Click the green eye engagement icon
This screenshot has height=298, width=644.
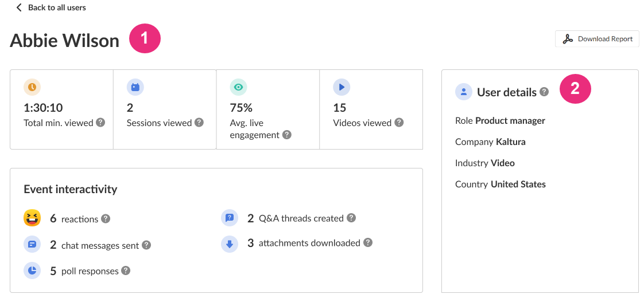pyautogui.click(x=238, y=87)
